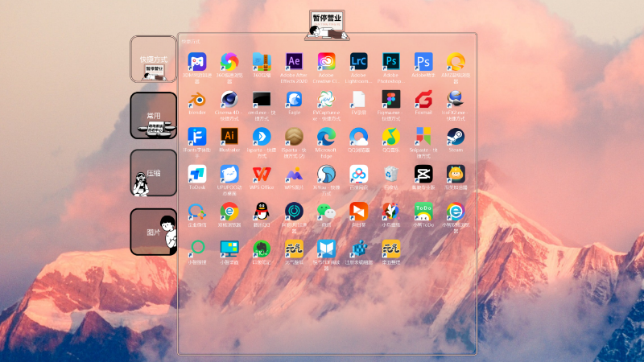Launch Adobe Lightroom Classic icon
This screenshot has width=644, height=362.
click(358, 62)
